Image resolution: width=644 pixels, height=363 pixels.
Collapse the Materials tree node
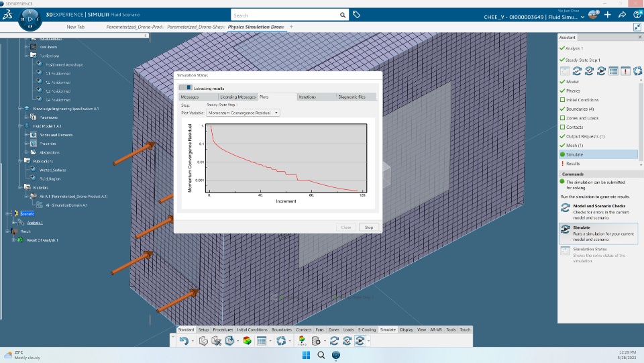(20, 187)
